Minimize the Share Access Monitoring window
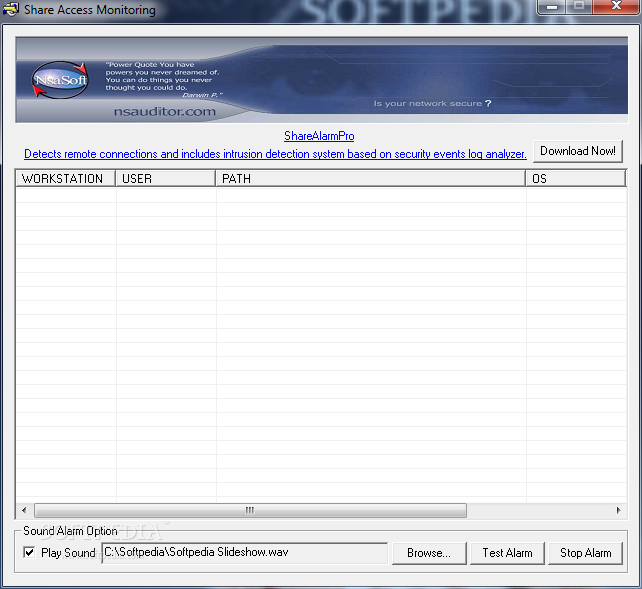Image resolution: width=642 pixels, height=589 pixels. coord(552,6)
